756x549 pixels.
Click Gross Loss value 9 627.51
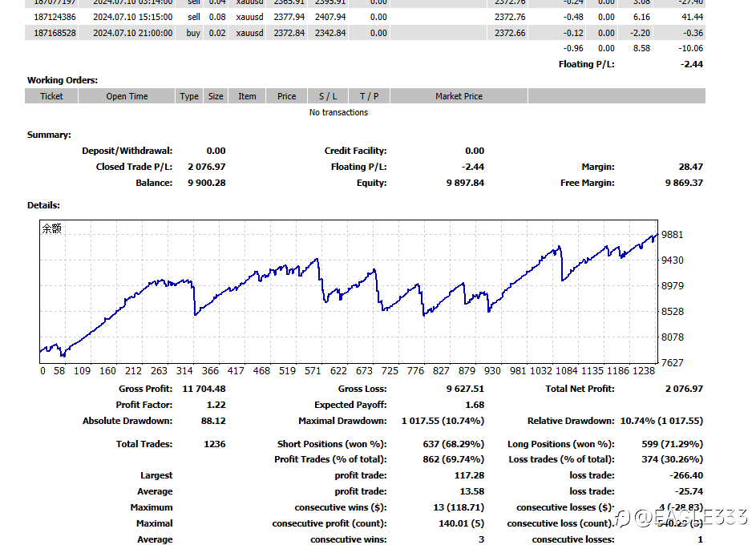[x=465, y=389]
